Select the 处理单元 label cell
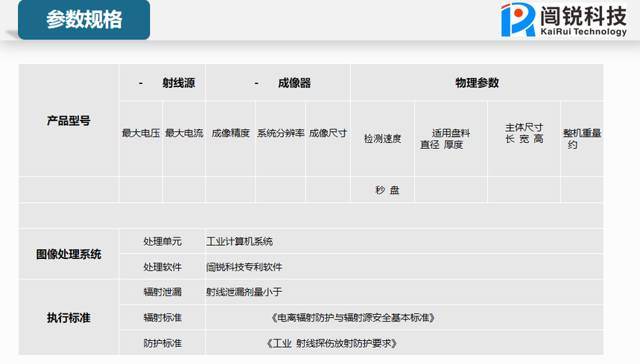 (x=162, y=241)
